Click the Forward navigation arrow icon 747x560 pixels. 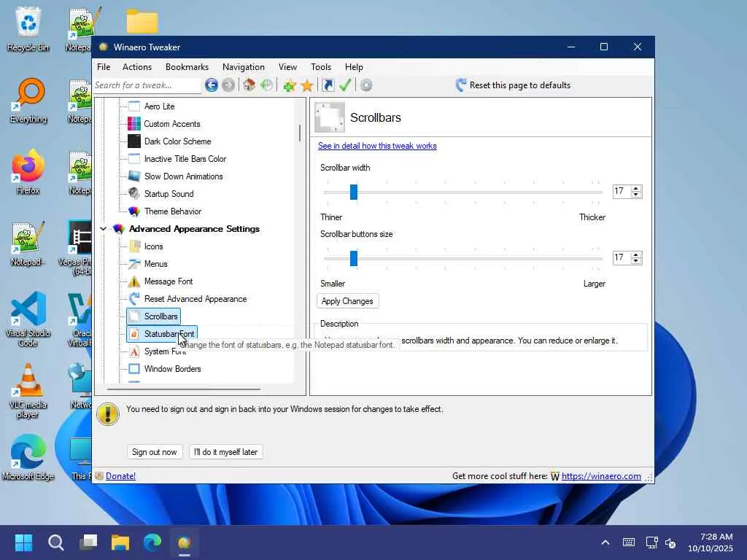point(228,85)
